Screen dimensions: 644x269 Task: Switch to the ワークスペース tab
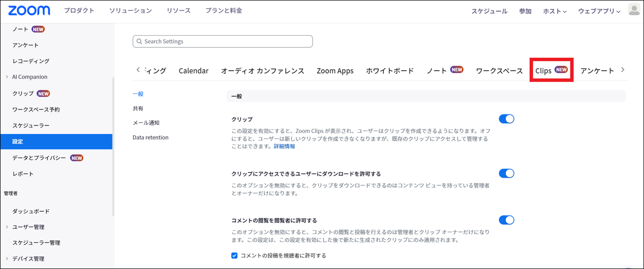pos(499,71)
